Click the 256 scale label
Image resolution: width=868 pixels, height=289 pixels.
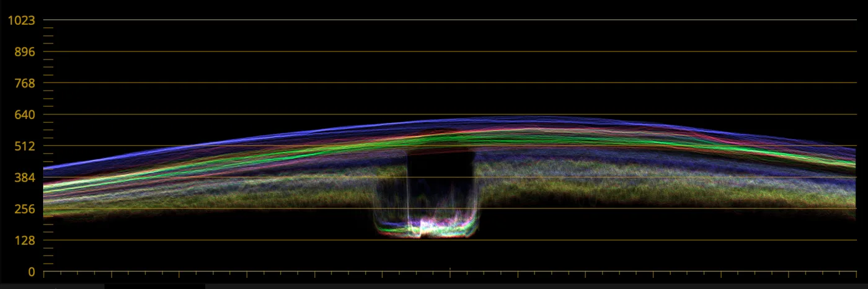pos(24,209)
